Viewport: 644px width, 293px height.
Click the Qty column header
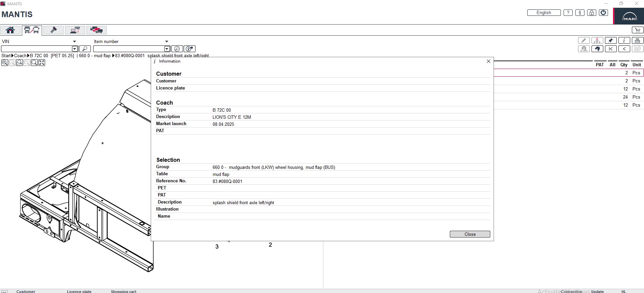click(624, 65)
